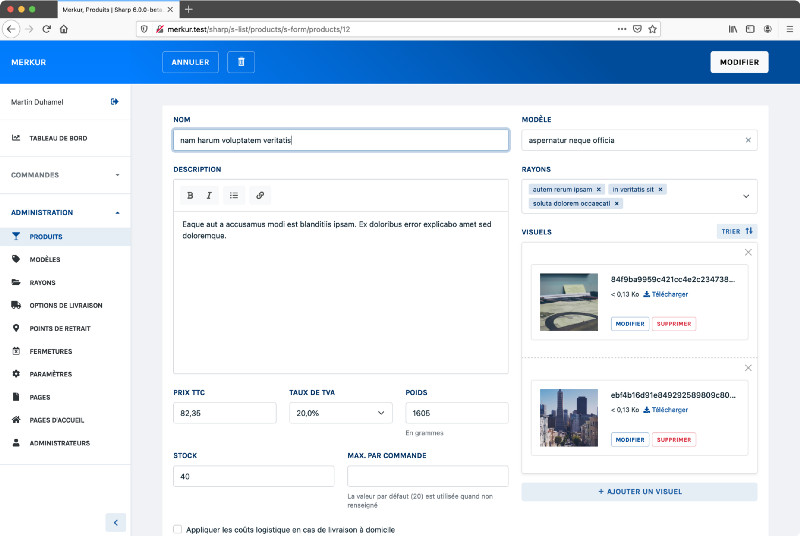Go to Options de livraison page
This screenshot has width=800, height=536.
point(66,305)
